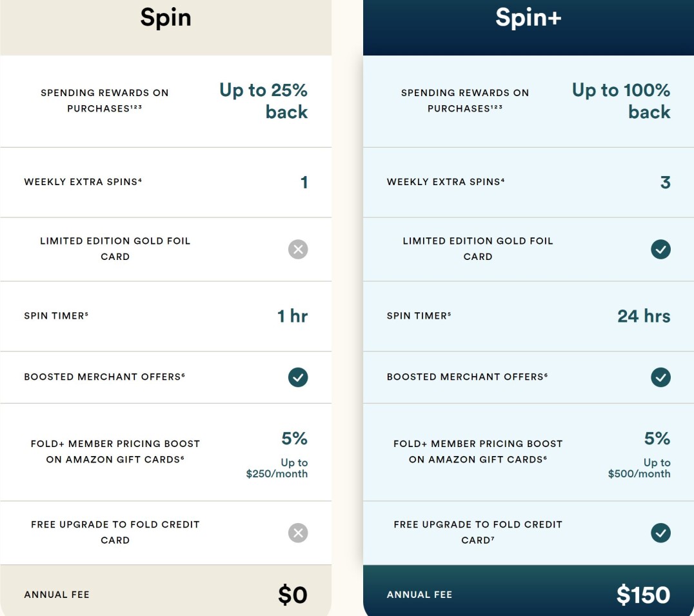Click Spin 'Spending rewards on purchases' label

(104, 101)
